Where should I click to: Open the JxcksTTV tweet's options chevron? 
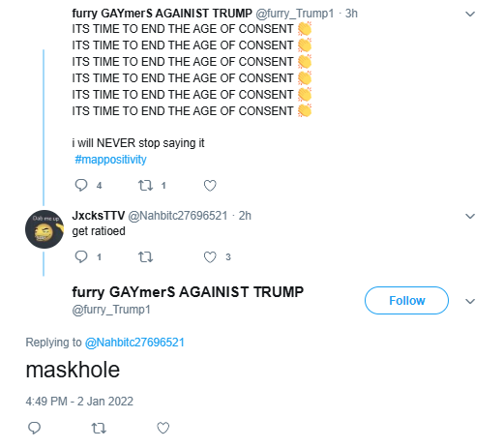[x=470, y=216]
